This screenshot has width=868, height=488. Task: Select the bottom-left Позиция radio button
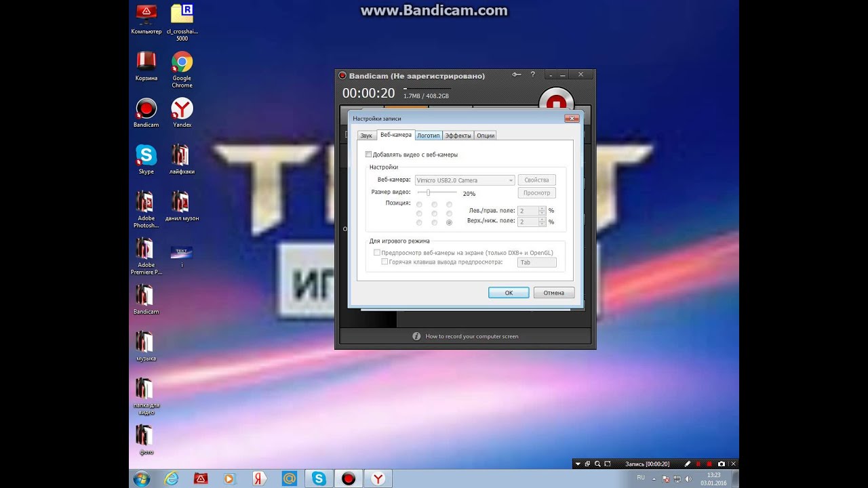pyautogui.click(x=419, y=222)
